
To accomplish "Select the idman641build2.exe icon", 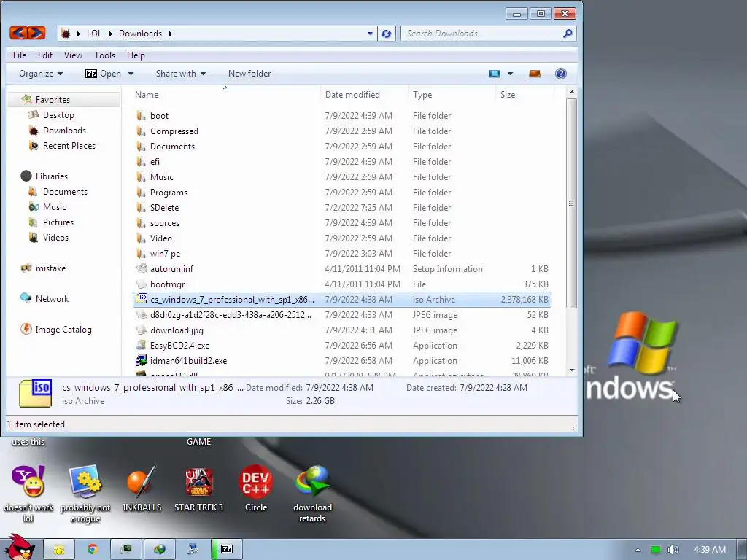I will [x=141, y=360].
